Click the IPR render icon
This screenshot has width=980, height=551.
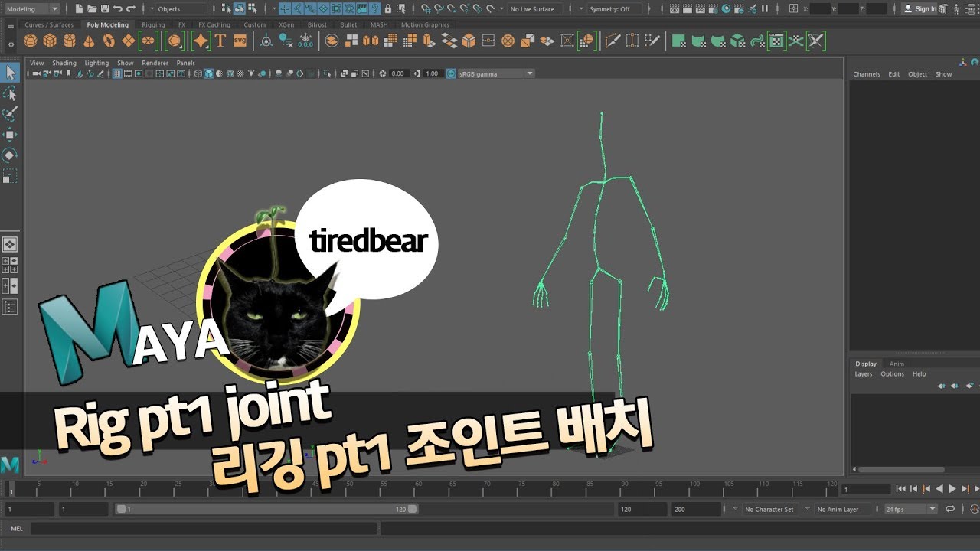(x=701, y=9)
